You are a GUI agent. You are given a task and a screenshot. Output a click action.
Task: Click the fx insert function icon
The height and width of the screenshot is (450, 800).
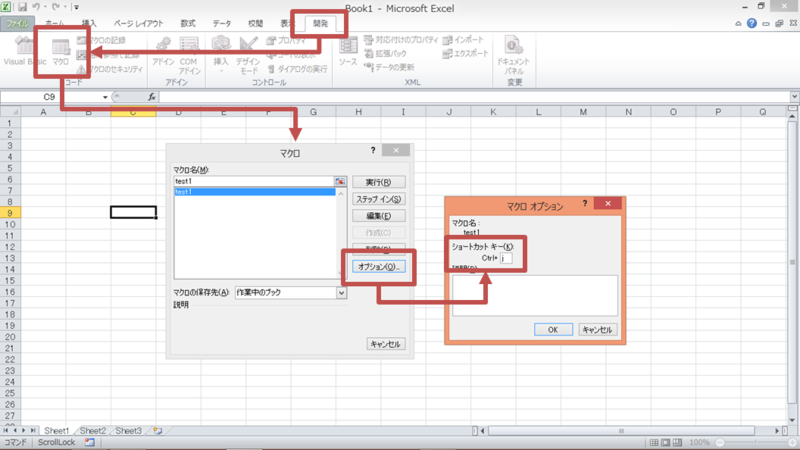(152, 97)
